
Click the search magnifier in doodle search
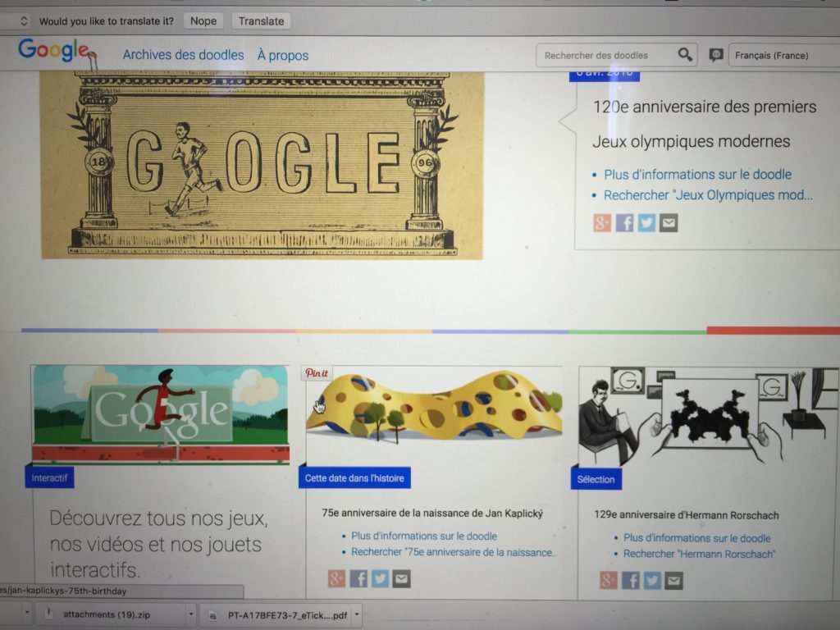coord(685,55)
